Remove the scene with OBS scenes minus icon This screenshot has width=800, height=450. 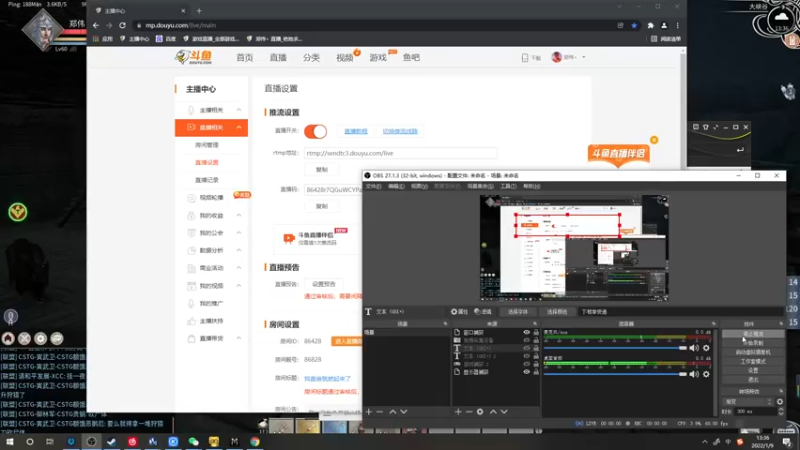coord(380,412)
